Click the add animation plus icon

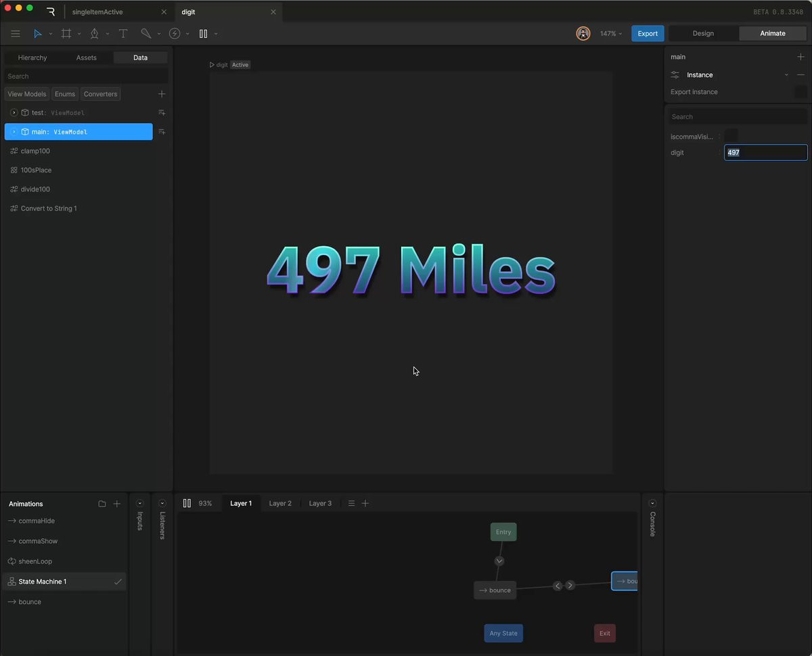click(x=117, y=504)
